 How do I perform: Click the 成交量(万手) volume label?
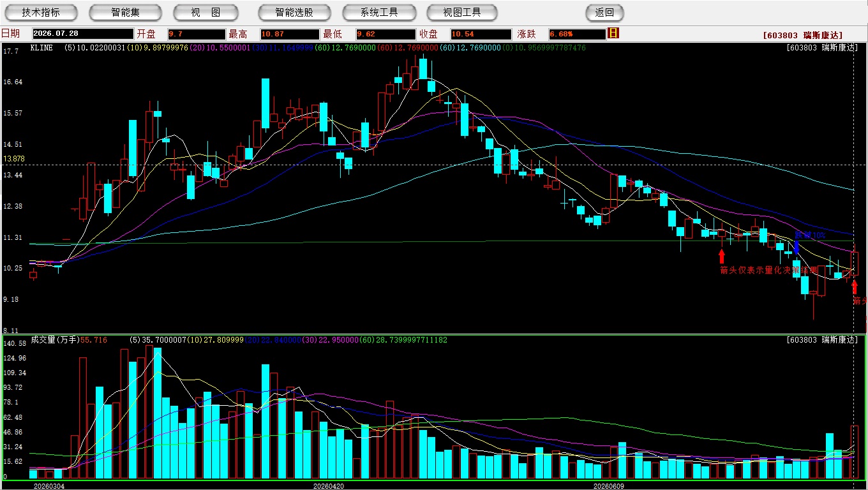[55, 340]
